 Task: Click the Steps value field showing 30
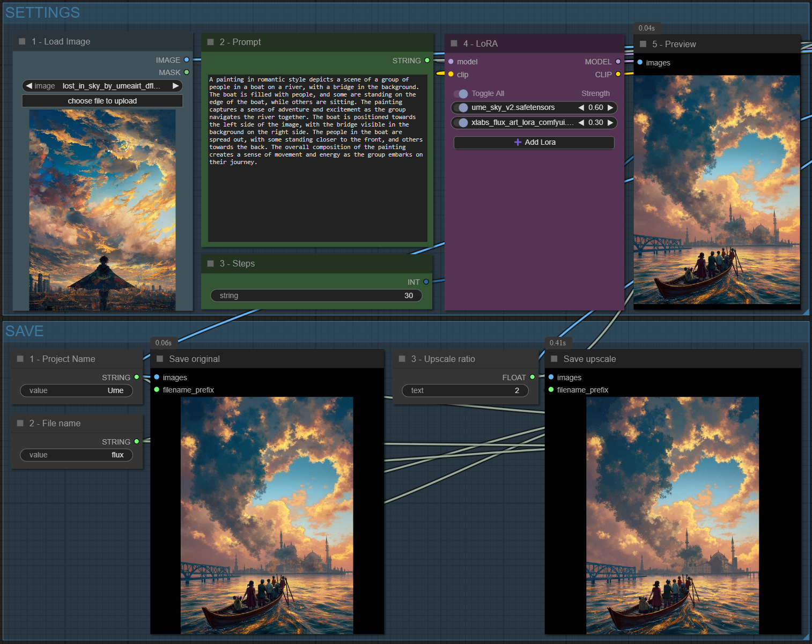[316, 295]
